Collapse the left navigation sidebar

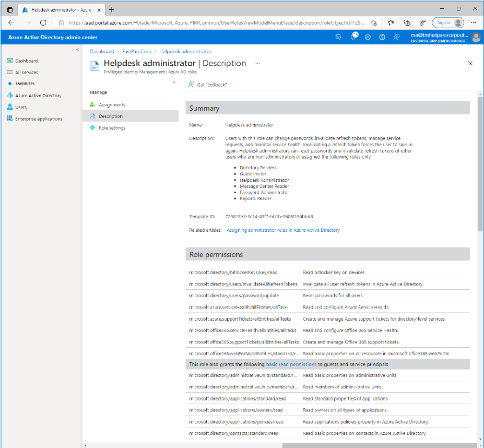[x=77, y=50]
